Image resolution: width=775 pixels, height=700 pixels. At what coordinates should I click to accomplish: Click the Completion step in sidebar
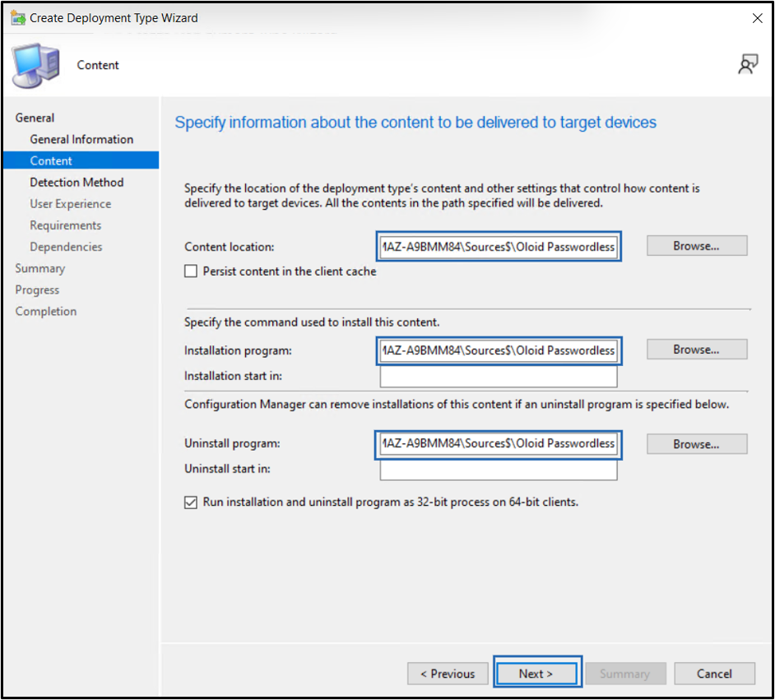46,311
